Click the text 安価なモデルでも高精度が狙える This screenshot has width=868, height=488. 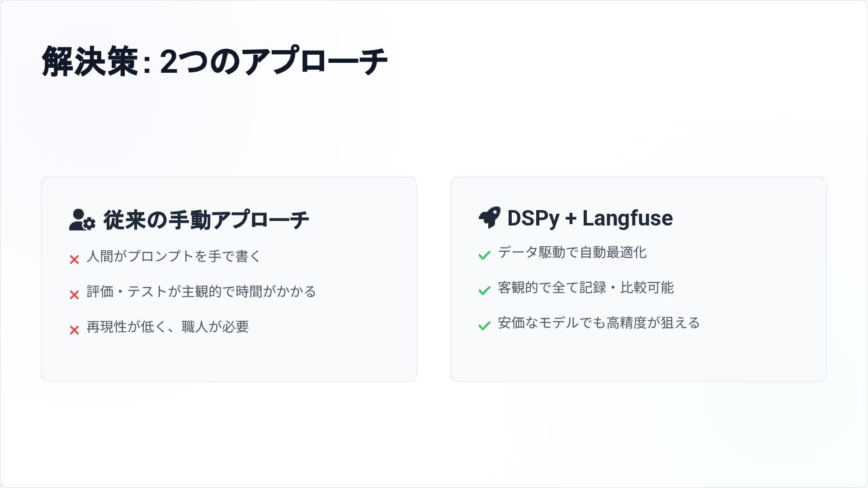tap(599, 323)
